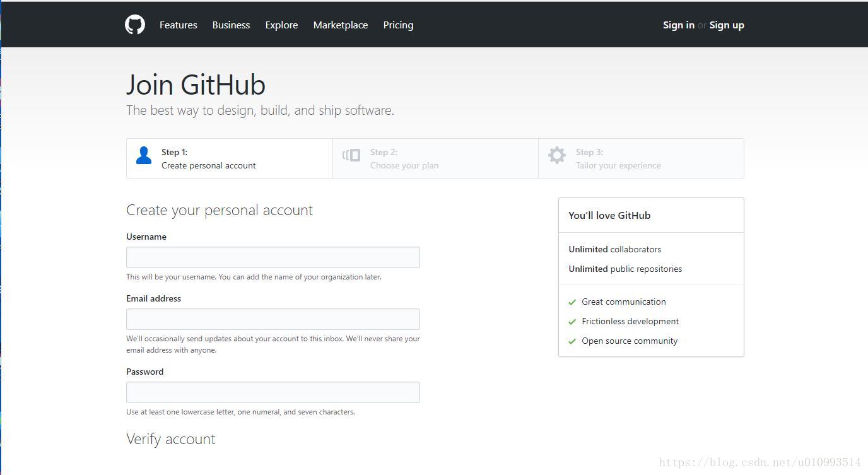Click the GitHub Octocat logo
Image resolution: width=868 pixels, height=475 pixels.
click(135, 25)
